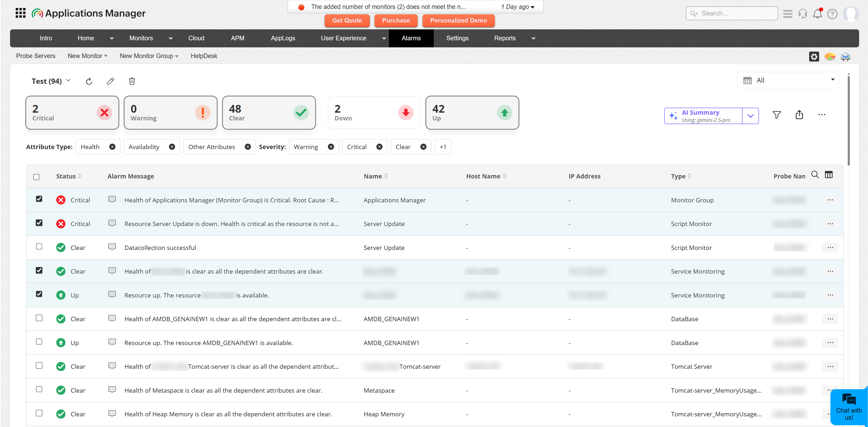Expand the Monitors menu chevron
Image resolution: width=868 pixels, height=427 pixels.
point(171,38)
